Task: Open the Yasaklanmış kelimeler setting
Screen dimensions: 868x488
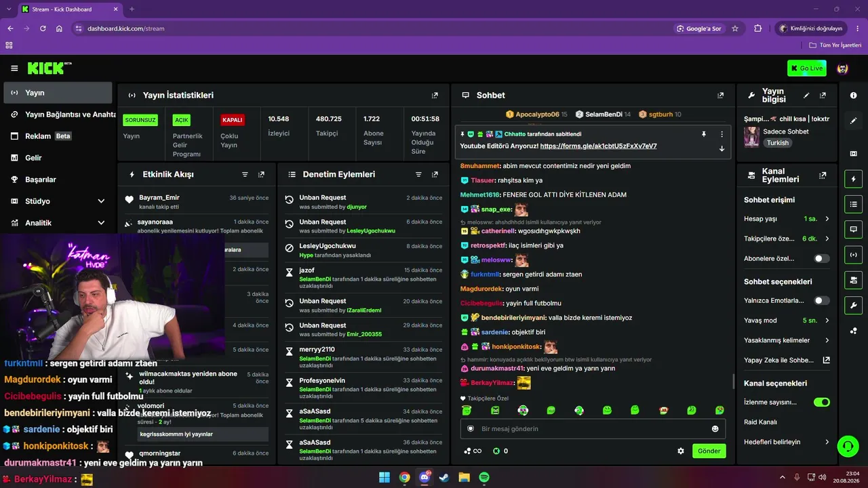Action: point(787,340)
